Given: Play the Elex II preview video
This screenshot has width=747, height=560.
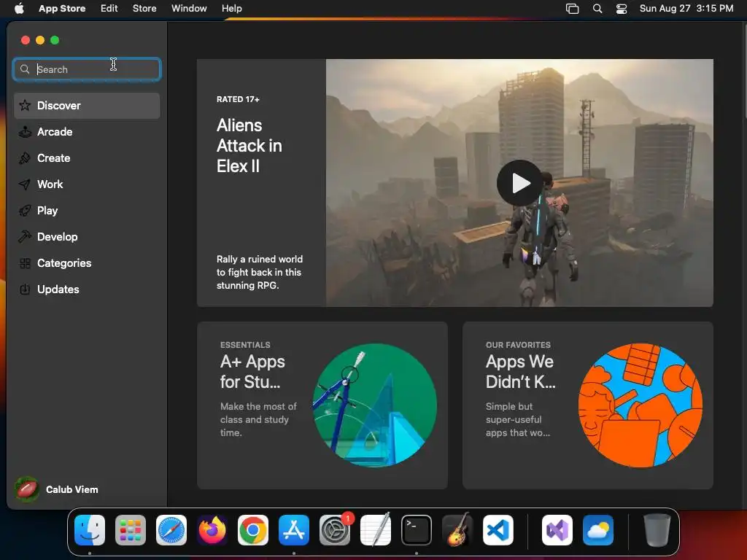Looking at the screenshot, I should pos(519,183).
